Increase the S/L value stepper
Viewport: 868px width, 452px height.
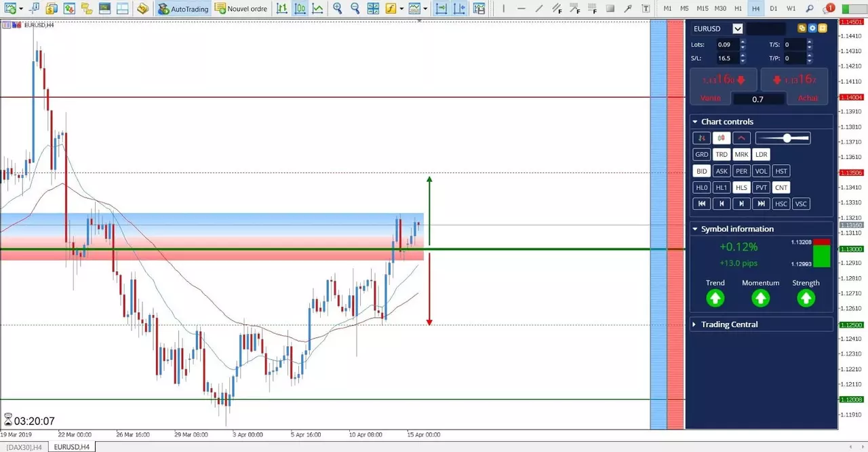pos(743,56)
